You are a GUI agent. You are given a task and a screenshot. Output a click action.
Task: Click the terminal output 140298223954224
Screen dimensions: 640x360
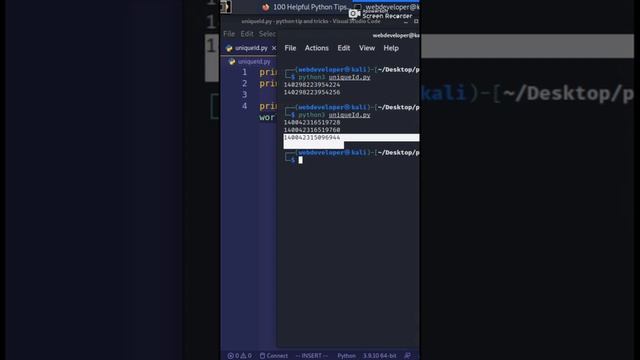pyautogui.click(x=312, y=85)
